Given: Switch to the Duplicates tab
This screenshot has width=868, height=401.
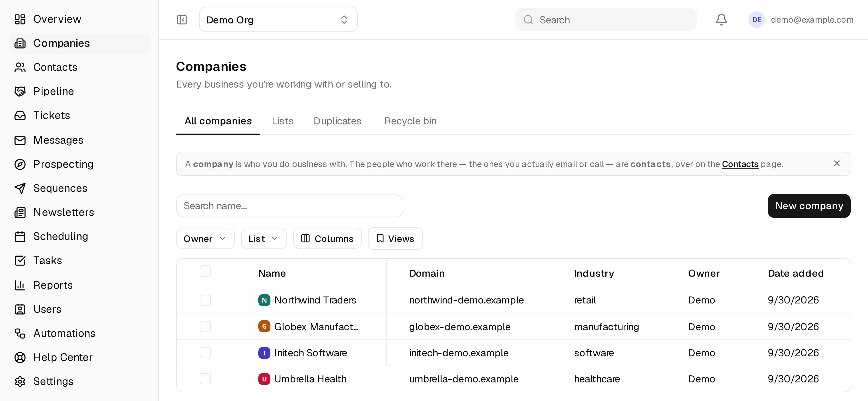Looking at the screenshot, I should pyautogui.click(x=337, y=121).
